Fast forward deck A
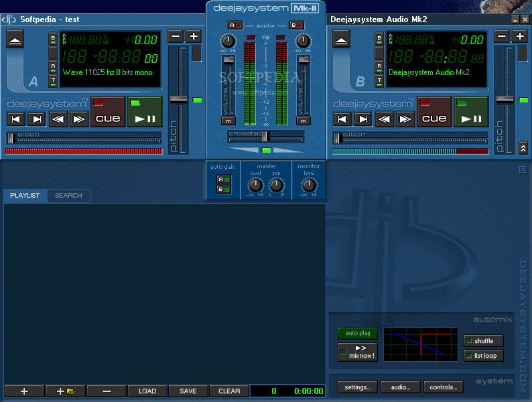The image size is (532, 402). click(78, 119)
